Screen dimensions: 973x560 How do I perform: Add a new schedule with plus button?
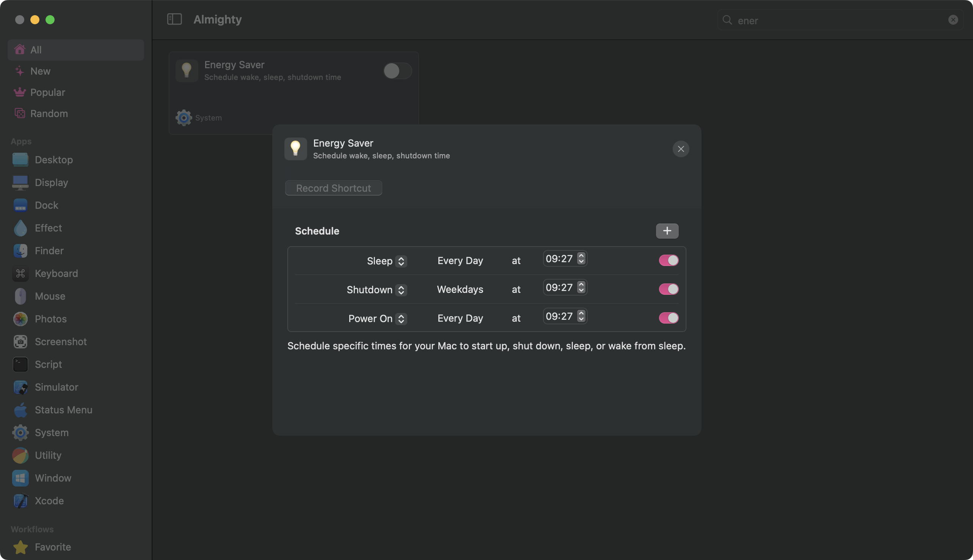point(667,231)
